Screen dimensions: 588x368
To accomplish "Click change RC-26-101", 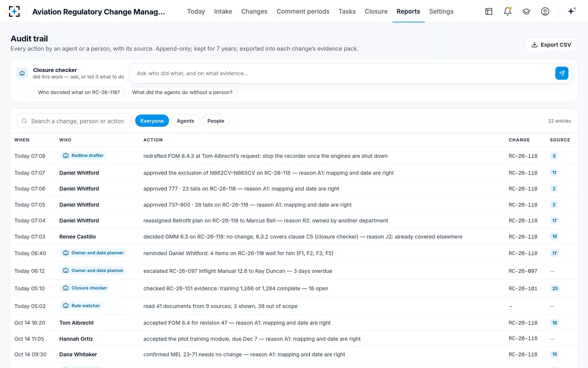I will pyautogui.click(x=523, y=288).
